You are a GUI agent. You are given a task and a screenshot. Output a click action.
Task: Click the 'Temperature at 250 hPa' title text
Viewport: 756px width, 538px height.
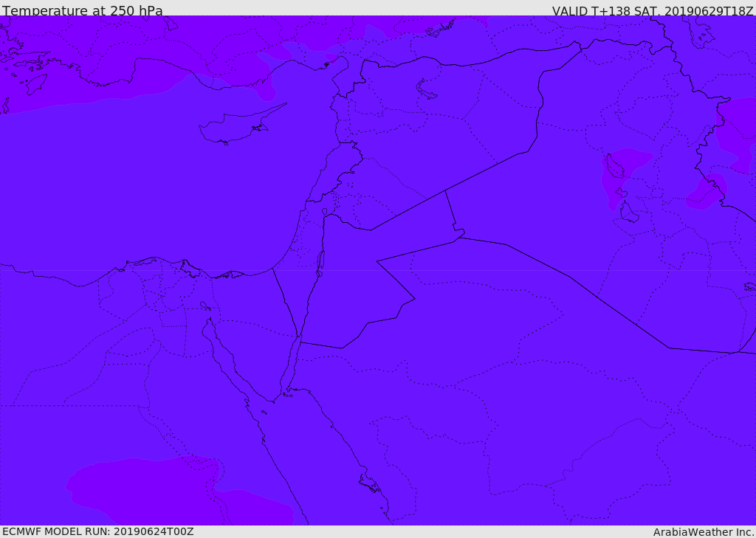[83, 10]
